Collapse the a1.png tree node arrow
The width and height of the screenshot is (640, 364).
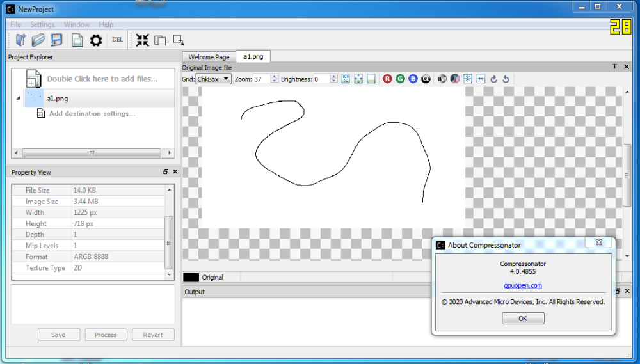point(18,98)
